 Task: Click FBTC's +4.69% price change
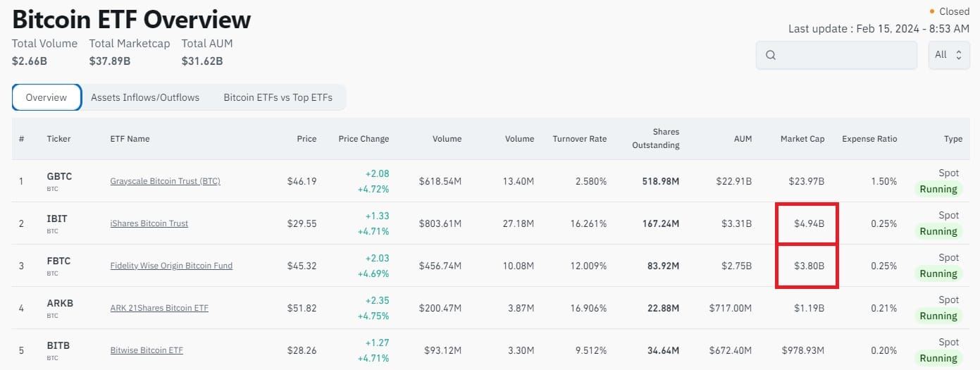point(373,273)
